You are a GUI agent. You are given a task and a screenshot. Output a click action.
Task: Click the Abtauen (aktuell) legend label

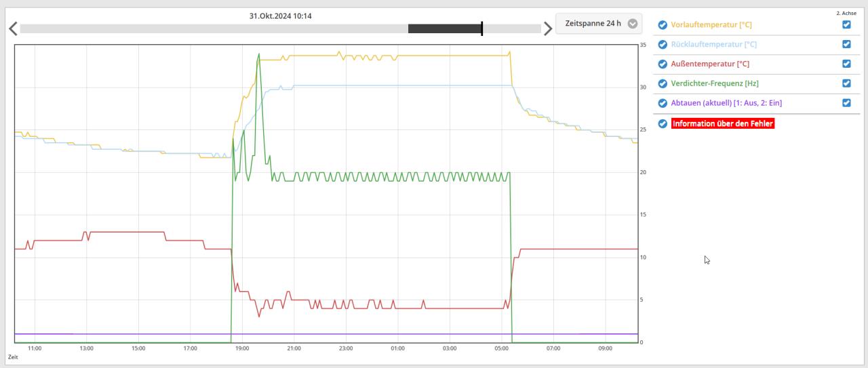point(726,104)
